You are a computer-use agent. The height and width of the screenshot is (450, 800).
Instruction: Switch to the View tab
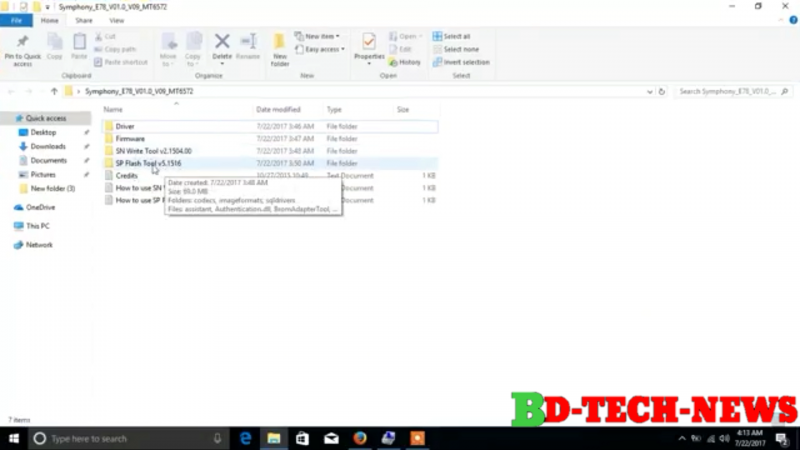pyautogui.click(x=116, y=20)
